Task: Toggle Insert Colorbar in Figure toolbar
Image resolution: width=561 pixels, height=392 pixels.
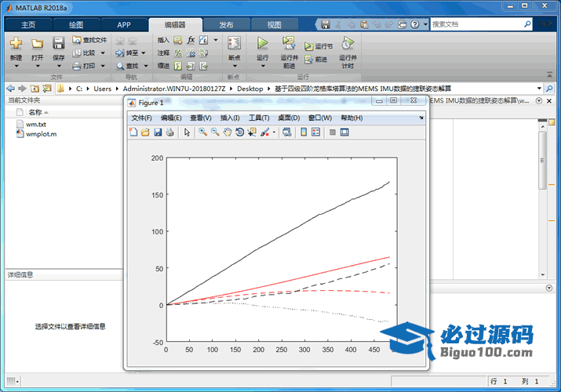Action: (x=304, y=132)
